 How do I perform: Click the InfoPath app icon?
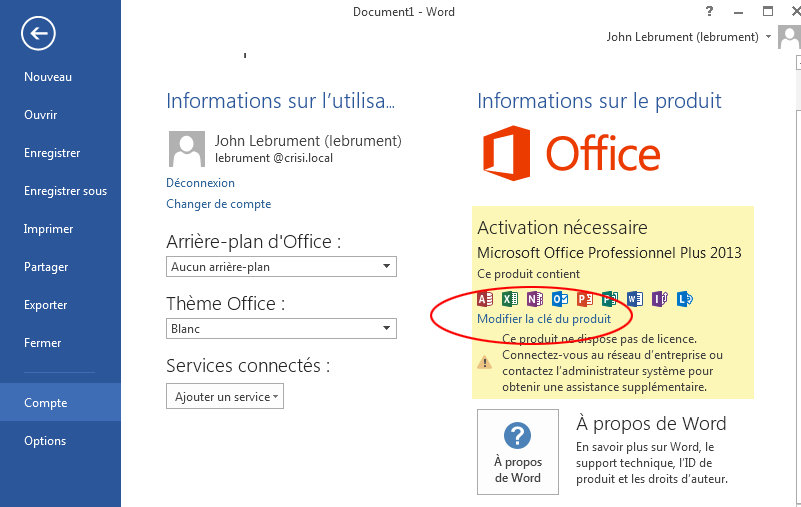click(x=659, y=298)
